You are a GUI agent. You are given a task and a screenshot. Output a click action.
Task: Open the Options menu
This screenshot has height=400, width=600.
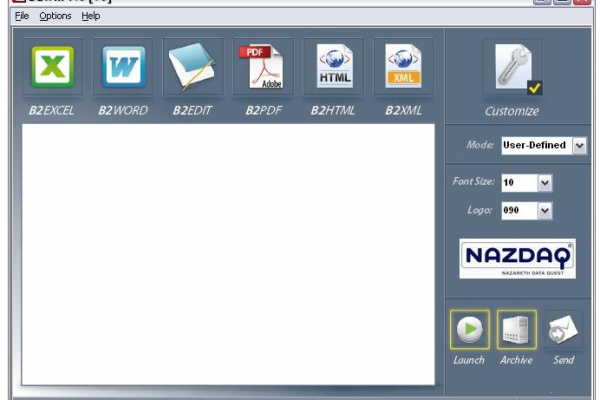tap(55, 16)
